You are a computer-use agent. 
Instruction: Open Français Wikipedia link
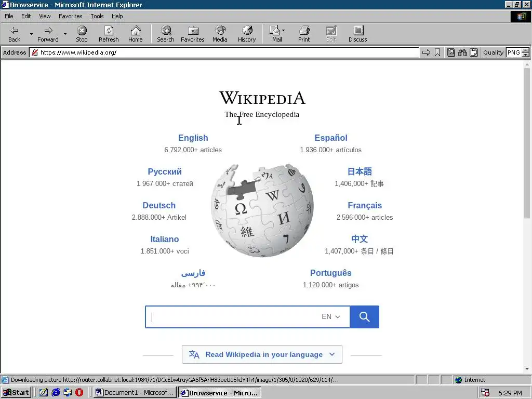[x=365, y=205]
